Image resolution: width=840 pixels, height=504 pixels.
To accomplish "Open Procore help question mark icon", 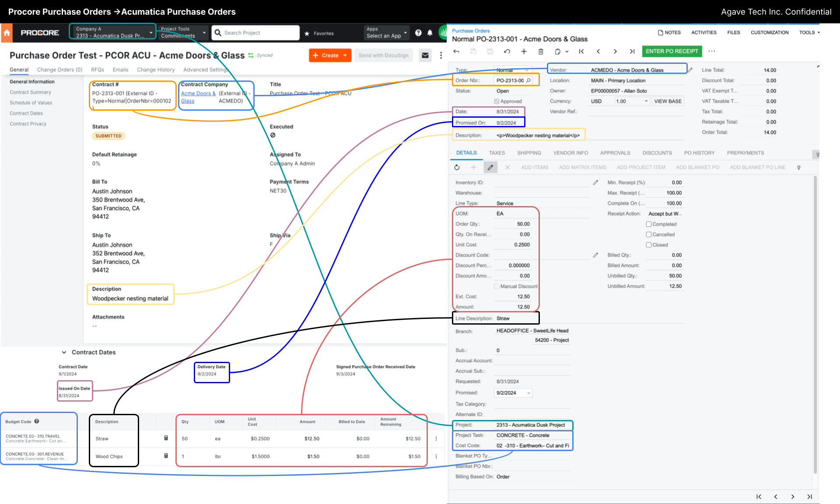I will point(418,33).
